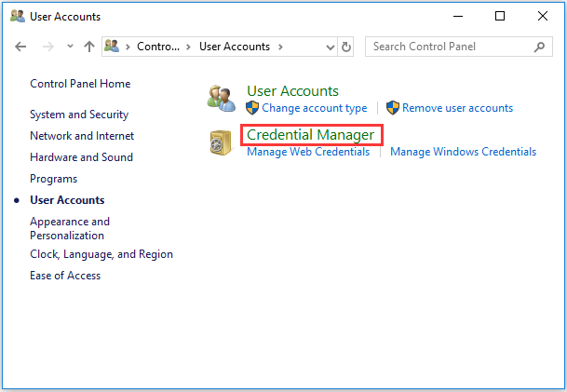
Task: Expand the chevron after User Accounts breadcrumb
Action: click(x=280, y=47)
